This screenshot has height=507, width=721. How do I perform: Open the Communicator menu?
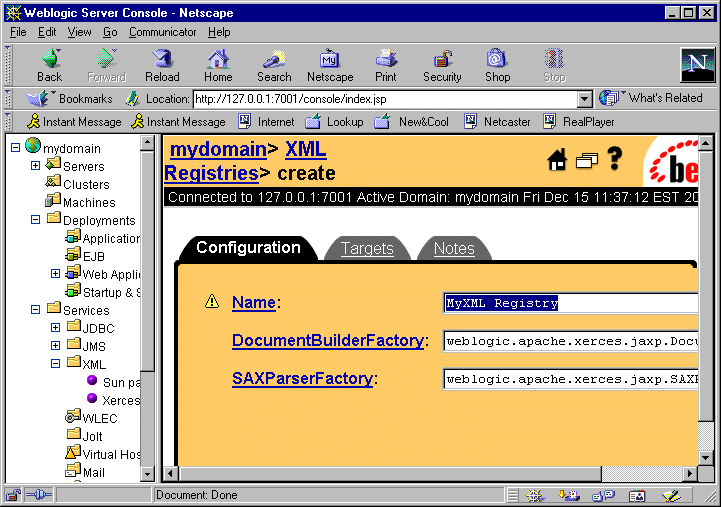(x=162, y=32)
